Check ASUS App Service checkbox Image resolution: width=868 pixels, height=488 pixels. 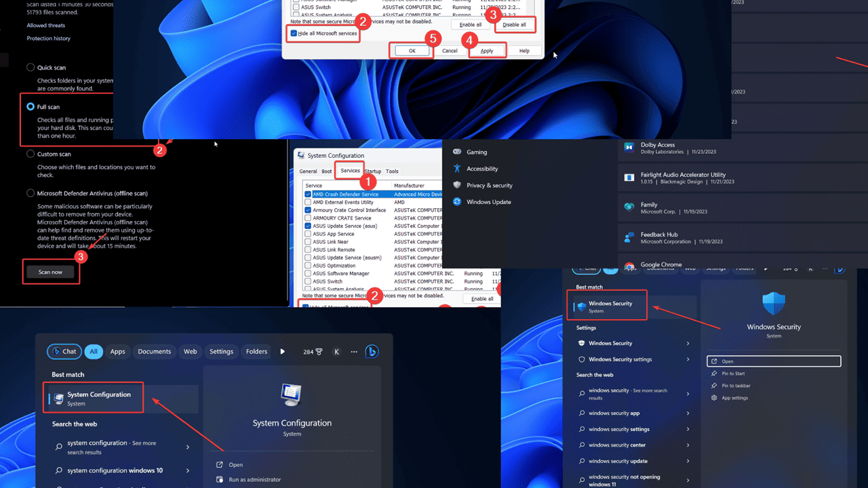(x=308, y=234)
